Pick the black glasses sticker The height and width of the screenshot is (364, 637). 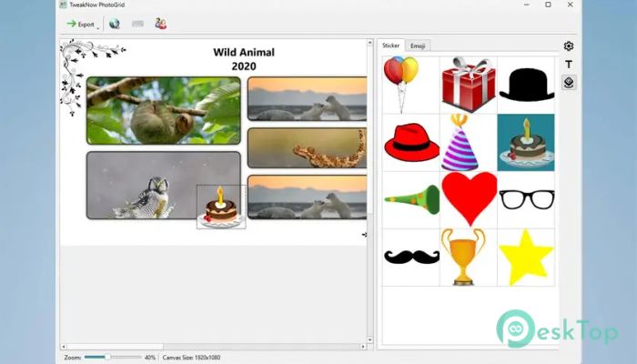526,200
